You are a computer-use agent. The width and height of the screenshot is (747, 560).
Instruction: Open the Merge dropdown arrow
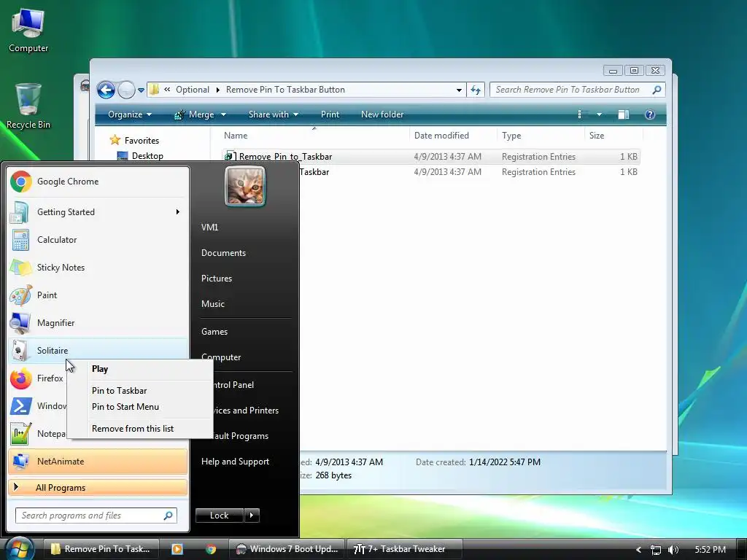(x=223, y=114)
